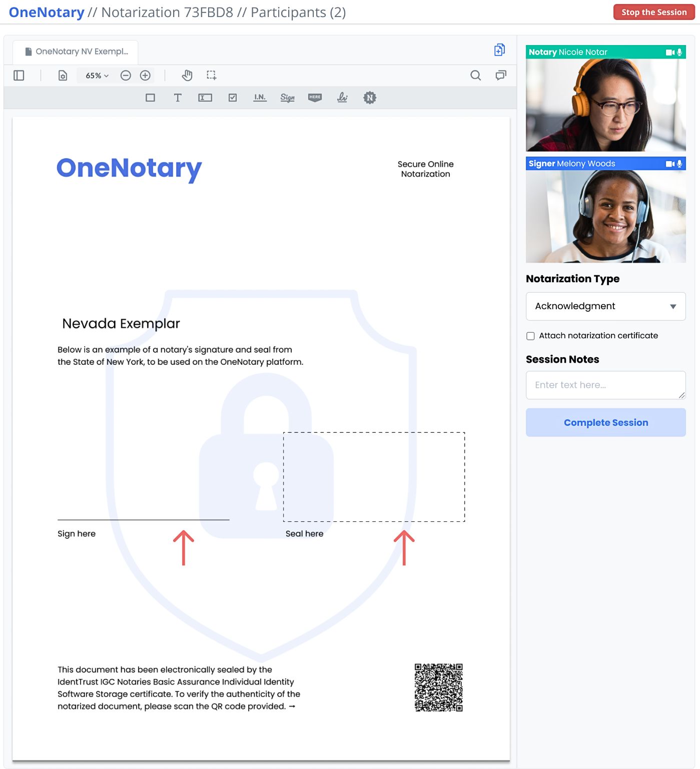Select the notary signature tool
Screen dimensions: 700x769
(x=342, y=98)
